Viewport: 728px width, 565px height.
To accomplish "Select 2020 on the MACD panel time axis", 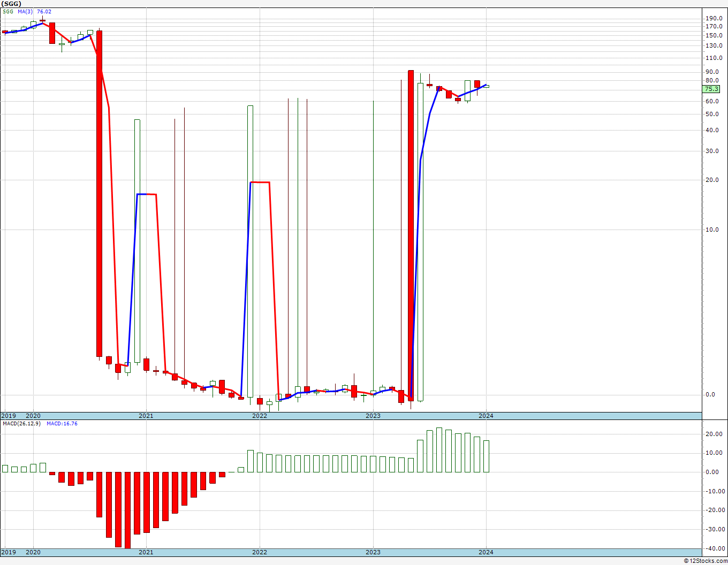I will point(33,552).
